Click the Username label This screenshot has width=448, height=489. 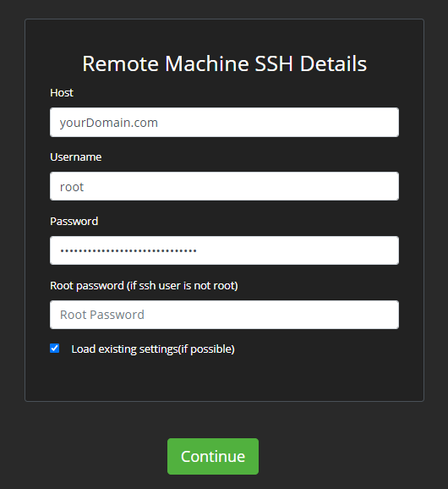tap(76, 157)
